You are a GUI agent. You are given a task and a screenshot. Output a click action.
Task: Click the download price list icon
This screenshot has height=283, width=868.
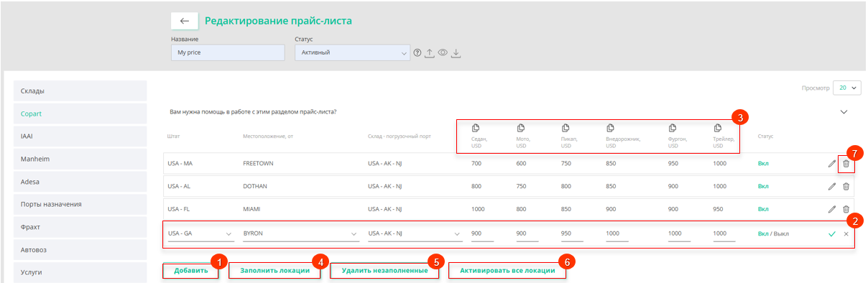(456, 52)
